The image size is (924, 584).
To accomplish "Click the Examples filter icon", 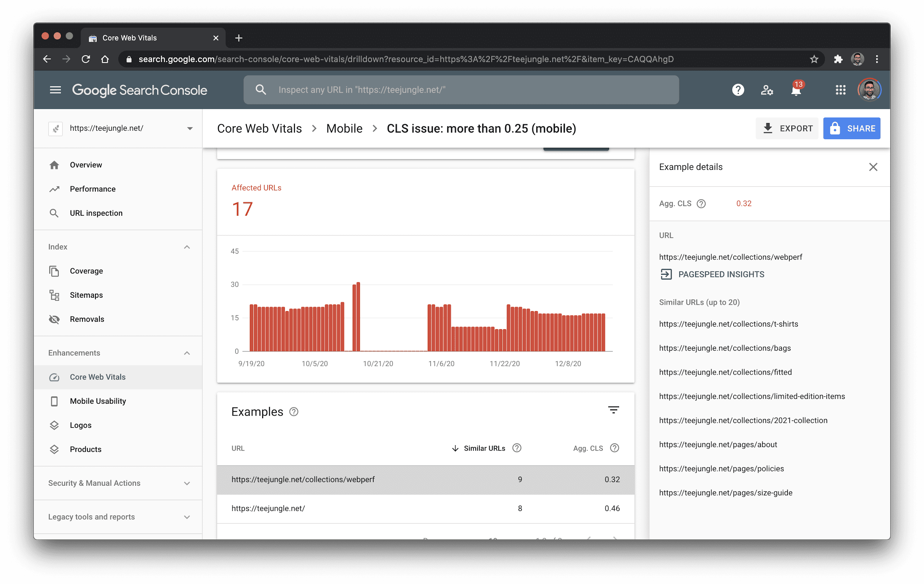I will click(x=613, y=410).
